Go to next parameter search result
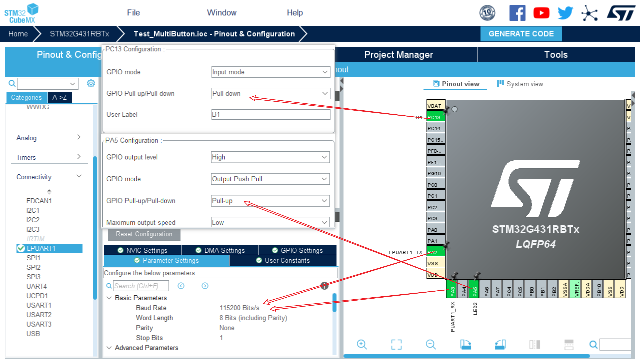Viewport: 640px width, 364px height. point(205,286)
